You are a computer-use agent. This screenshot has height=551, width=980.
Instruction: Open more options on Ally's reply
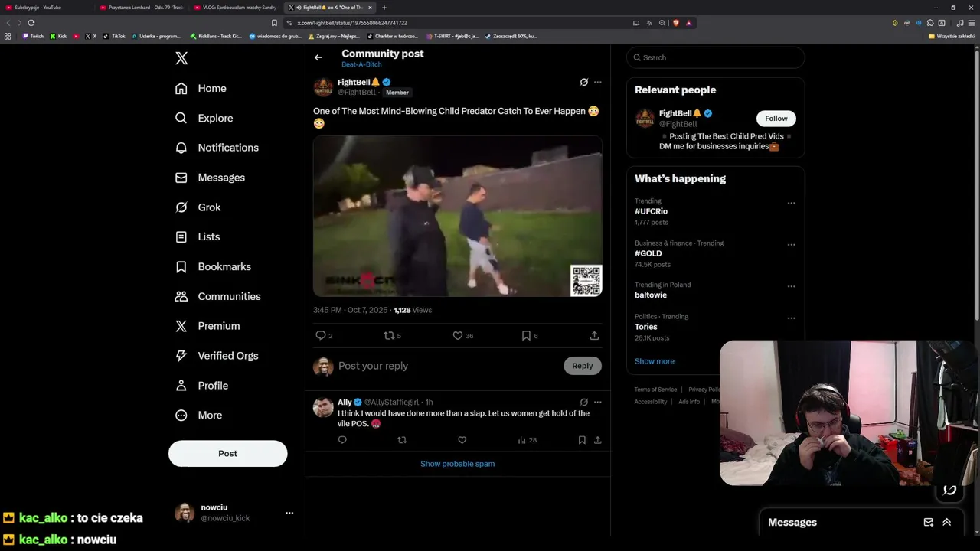[598, 402]
